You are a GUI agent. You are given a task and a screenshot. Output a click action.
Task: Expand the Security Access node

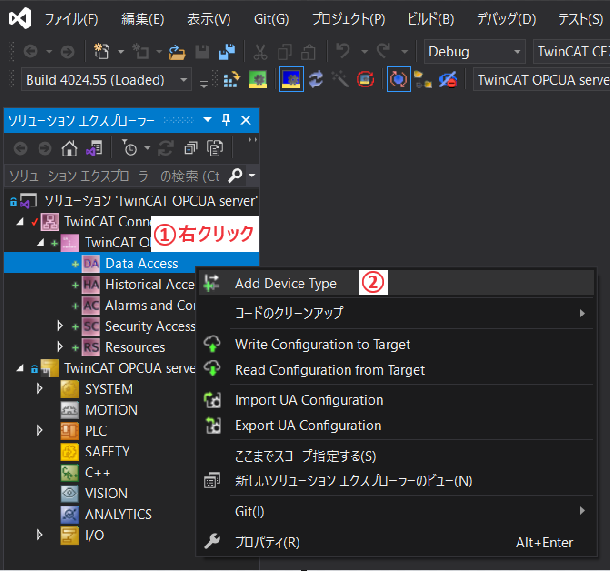pos(60,326)
